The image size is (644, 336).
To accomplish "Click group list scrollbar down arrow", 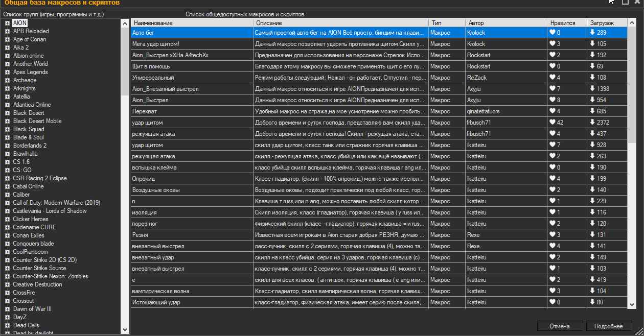I will (125, 330).
